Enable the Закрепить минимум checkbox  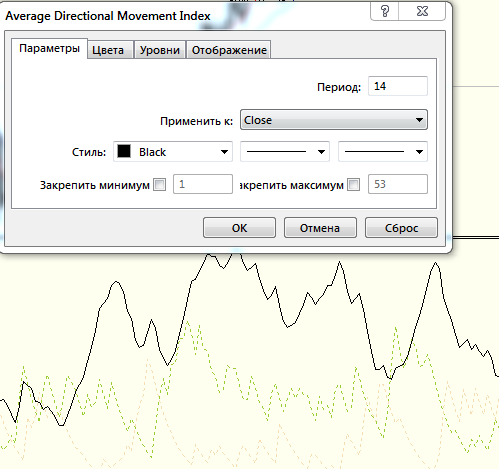tap(159, 184)
